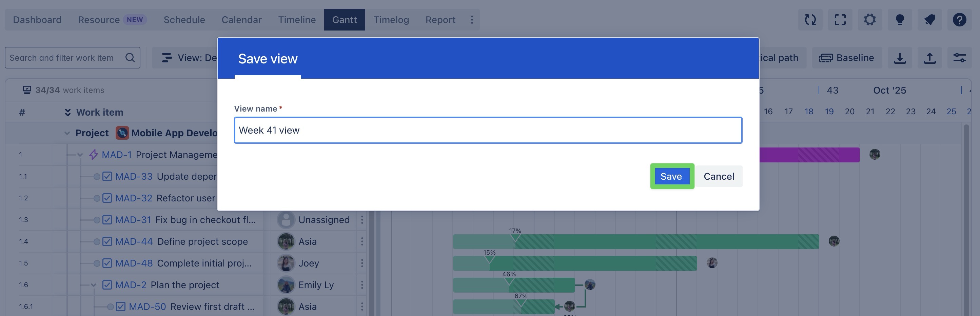Click the vertical scrollbar of Gantt chart

click(966, 220)
